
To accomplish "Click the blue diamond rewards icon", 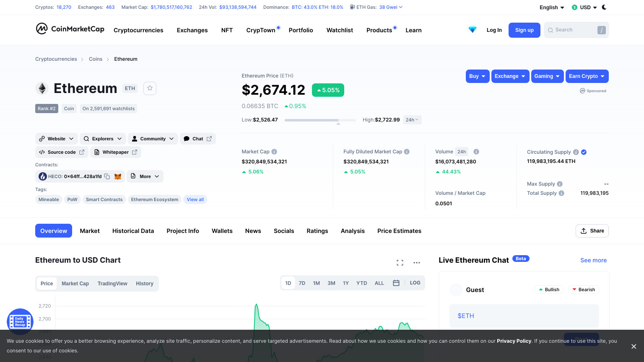I will coord(473,30).
